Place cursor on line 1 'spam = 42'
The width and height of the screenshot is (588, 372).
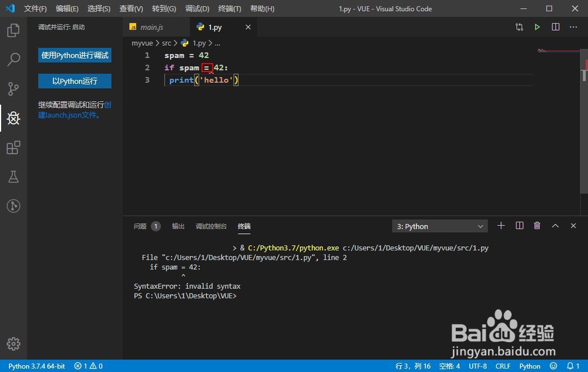[186, 55]
